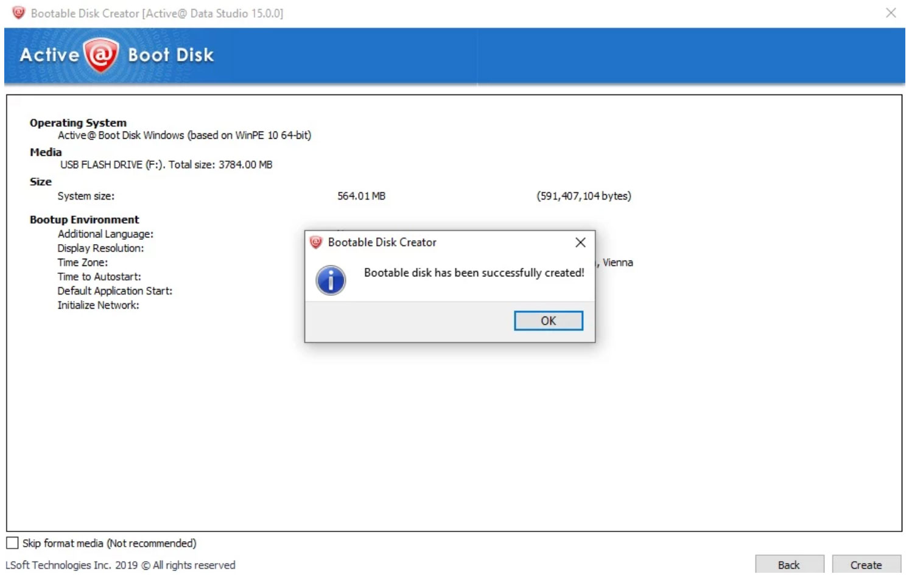The image size is (909, 588).
Task: Click the Back button
Action: coord(789,565)
